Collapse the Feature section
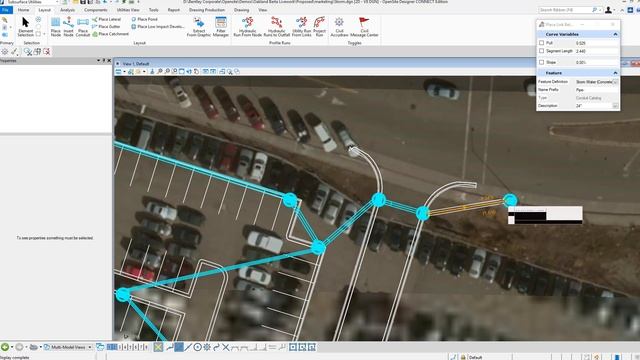 click(615, 73)
